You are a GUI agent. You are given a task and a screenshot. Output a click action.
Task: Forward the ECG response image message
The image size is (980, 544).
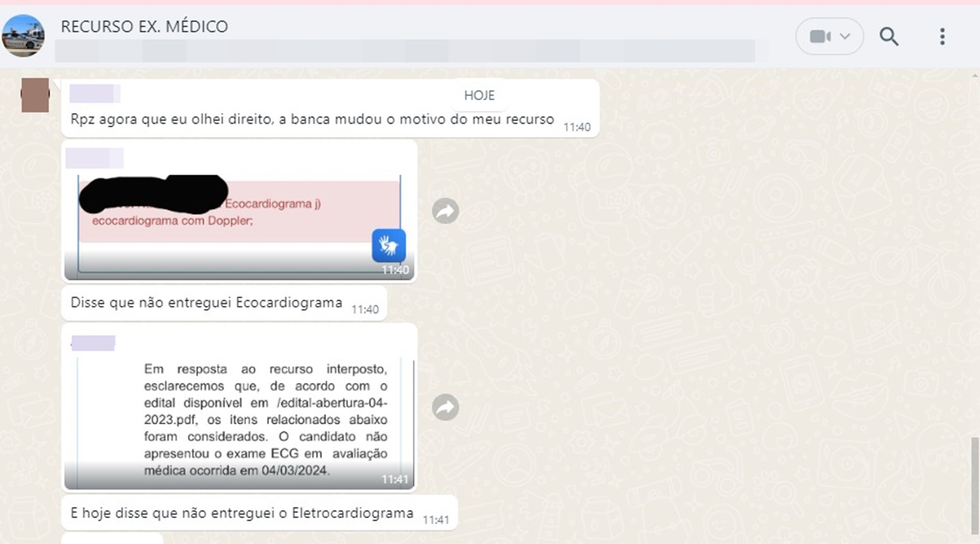(445, 407)
